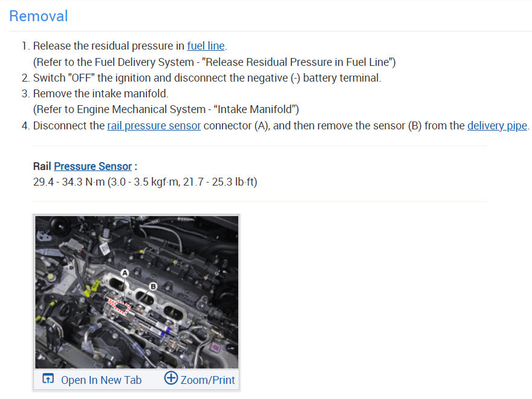532x399 pixels.
Task: Open the "delivery pipe" link
Action: click(497, 126)
